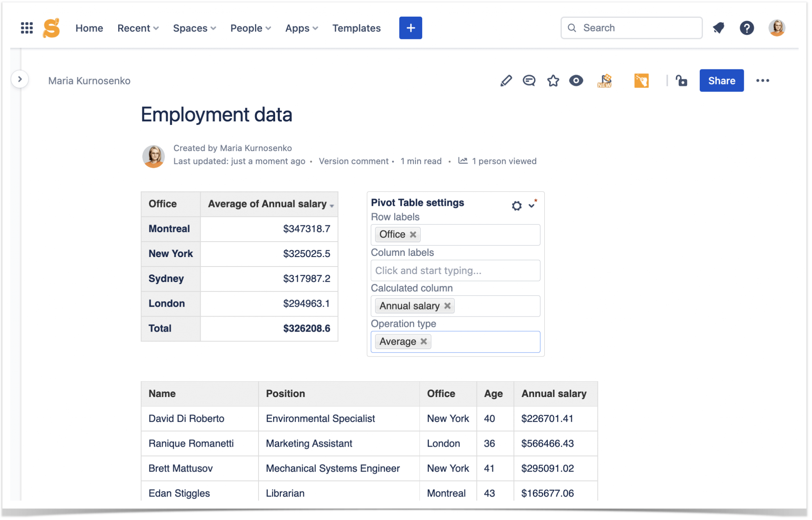Sort by Average of Annual salary column arrow
This screenshot has height=520, width=812.
point(332,205)
